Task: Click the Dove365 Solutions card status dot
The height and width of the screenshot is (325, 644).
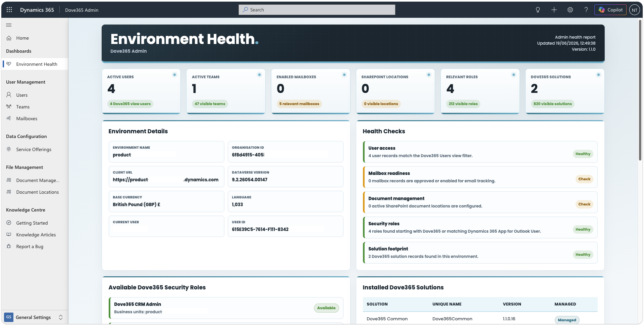Action: (x=598, y=75)
